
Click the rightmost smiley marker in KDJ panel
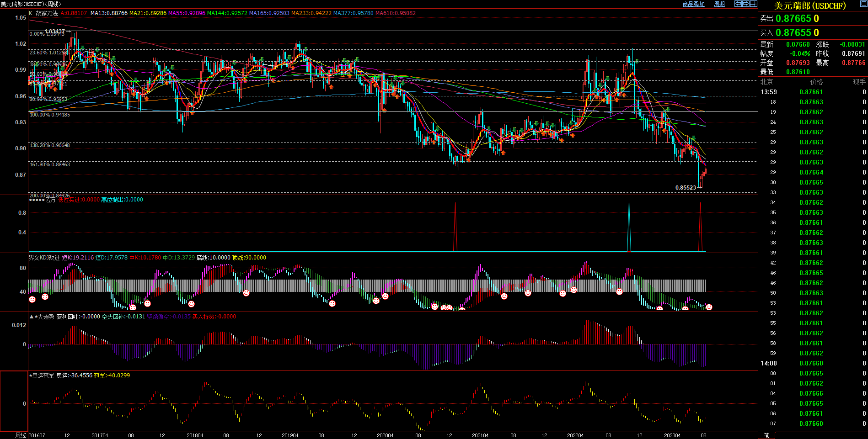pyautogui.click(x=709, y=307)
